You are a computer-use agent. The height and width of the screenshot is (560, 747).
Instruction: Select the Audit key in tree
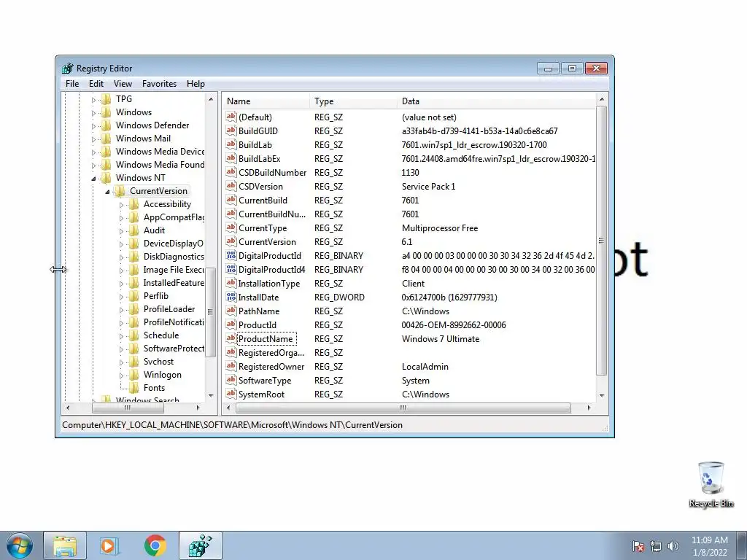[x=155, y=230]
